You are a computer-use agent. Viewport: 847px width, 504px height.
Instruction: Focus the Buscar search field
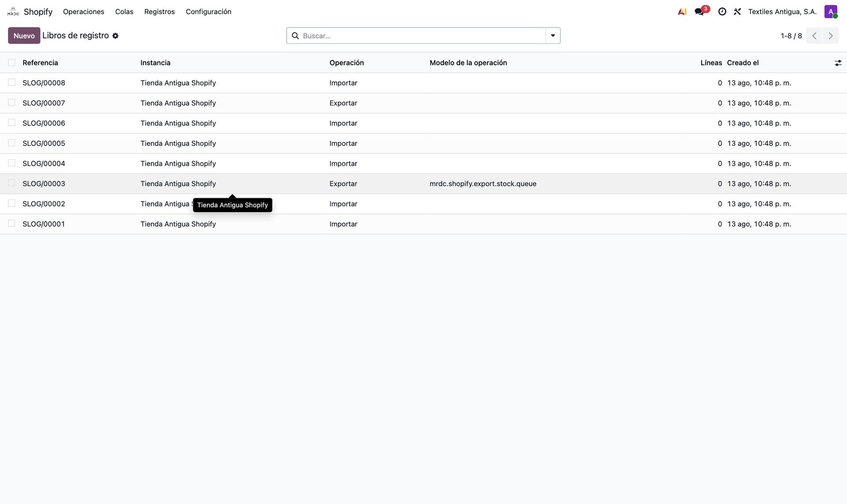[x=423, y=36]
